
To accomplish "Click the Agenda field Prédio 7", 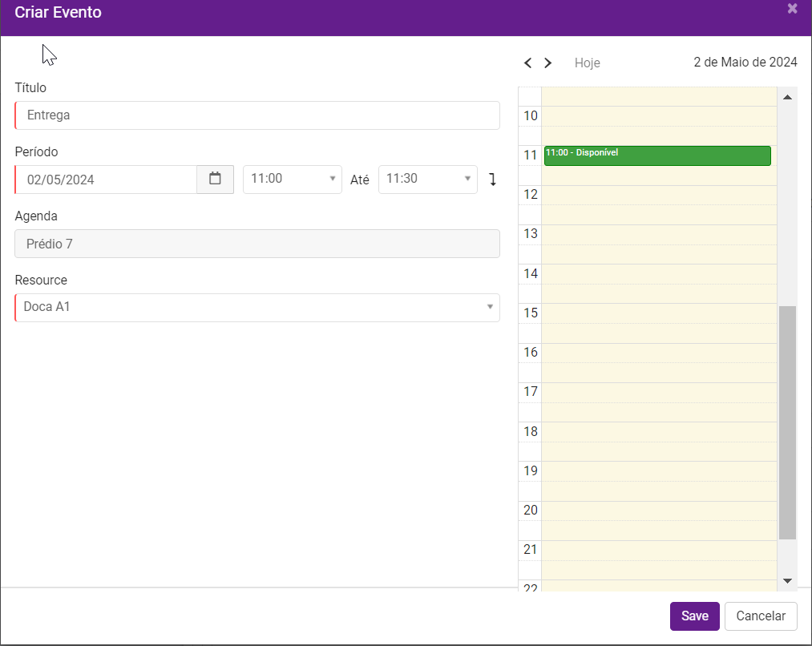I will point(257,244).
